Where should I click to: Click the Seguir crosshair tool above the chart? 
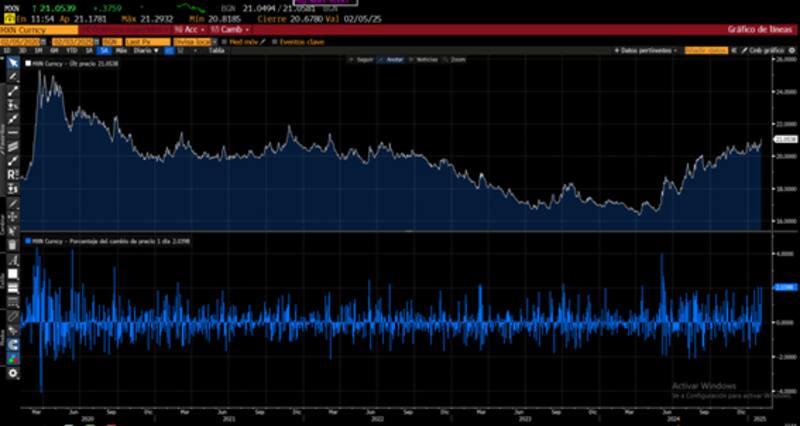361,60
